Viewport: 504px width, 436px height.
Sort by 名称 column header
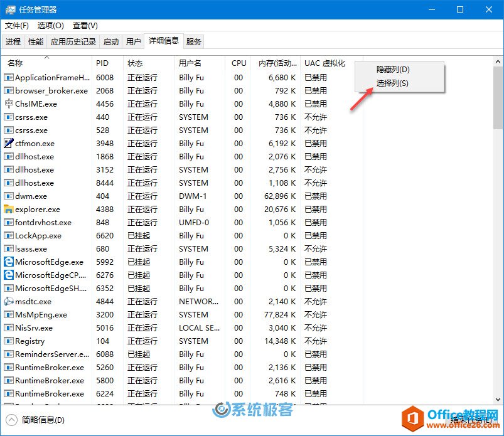pos(15,63)
